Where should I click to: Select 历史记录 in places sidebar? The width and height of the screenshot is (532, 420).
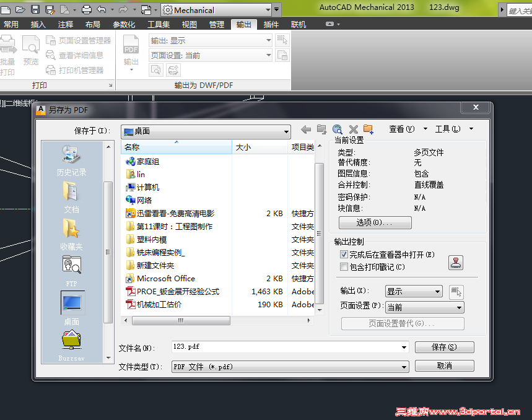[72, 160]
